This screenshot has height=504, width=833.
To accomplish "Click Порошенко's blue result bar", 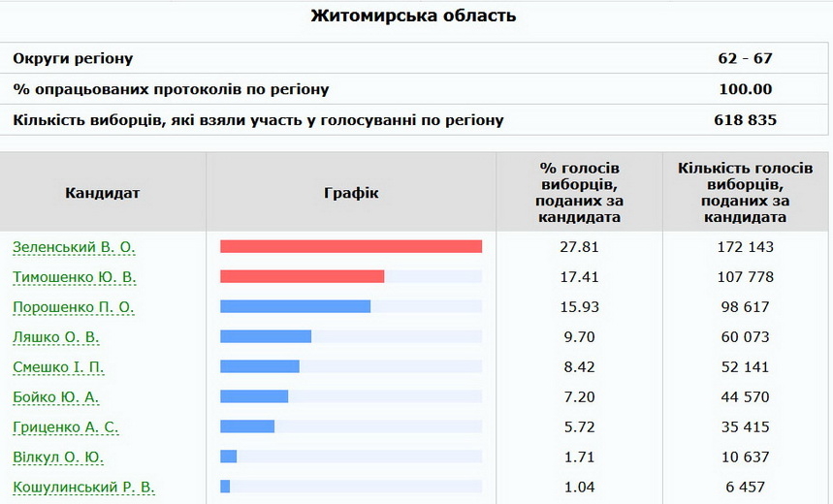I will click(295, 306).
